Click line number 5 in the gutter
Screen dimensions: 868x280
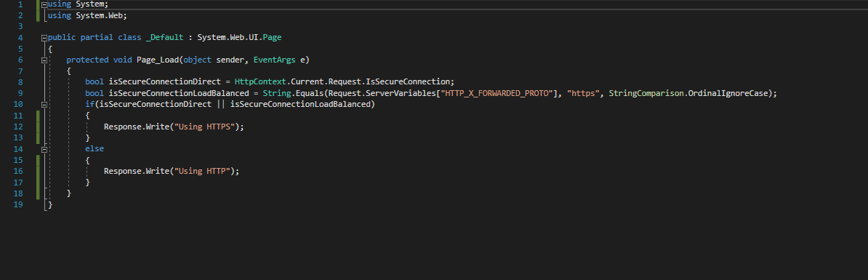20,49
